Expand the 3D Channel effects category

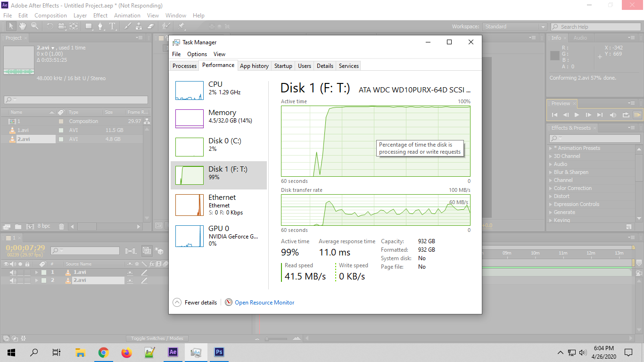[x=550, y=156]
